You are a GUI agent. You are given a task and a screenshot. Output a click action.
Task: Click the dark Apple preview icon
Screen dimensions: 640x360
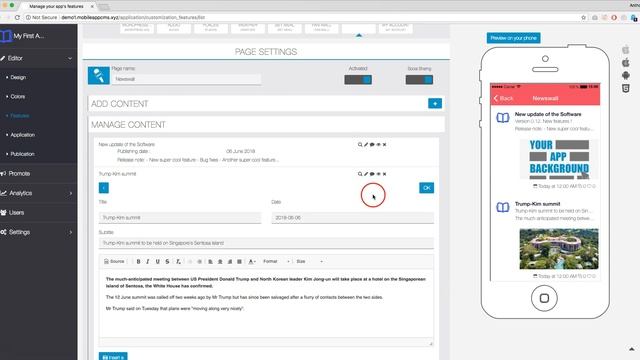tap(626, 62)
